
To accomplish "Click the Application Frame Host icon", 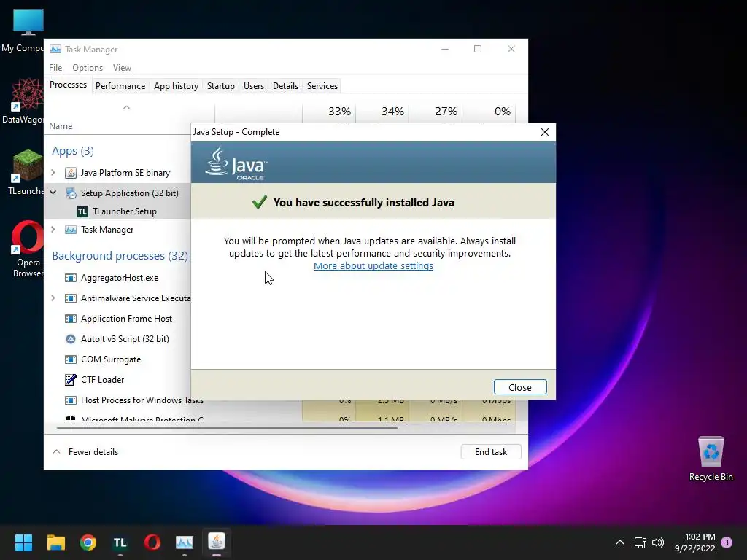I will point(71,319).
